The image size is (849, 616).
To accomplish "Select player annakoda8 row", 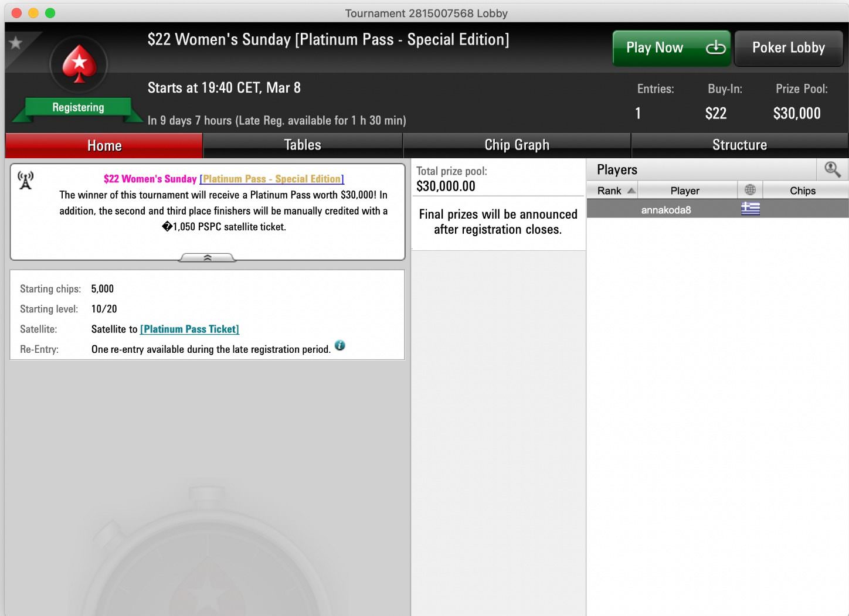I will (717, 209).
